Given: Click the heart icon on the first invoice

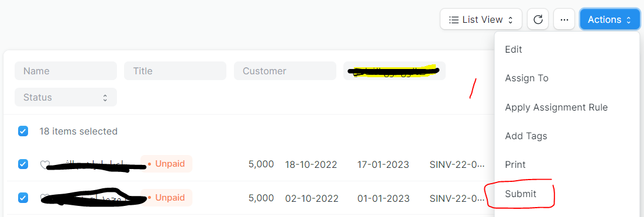Looking at the screenshot, I should click(x=44, y=164).
